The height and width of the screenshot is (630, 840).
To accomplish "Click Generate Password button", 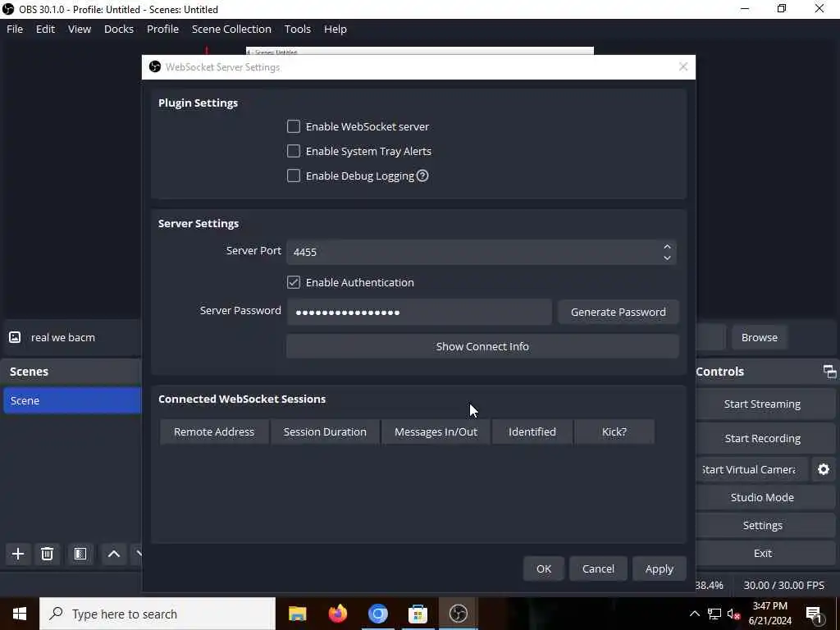I will point(619,312).
